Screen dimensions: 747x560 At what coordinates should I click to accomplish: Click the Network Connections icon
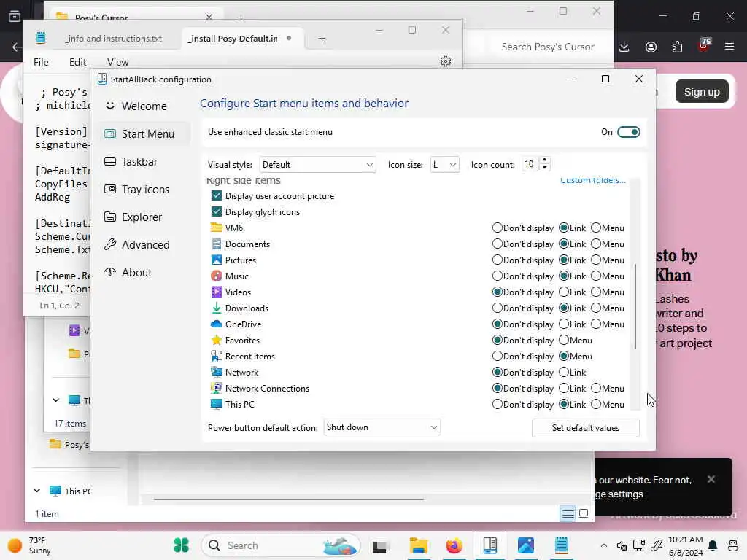(216, 388)
